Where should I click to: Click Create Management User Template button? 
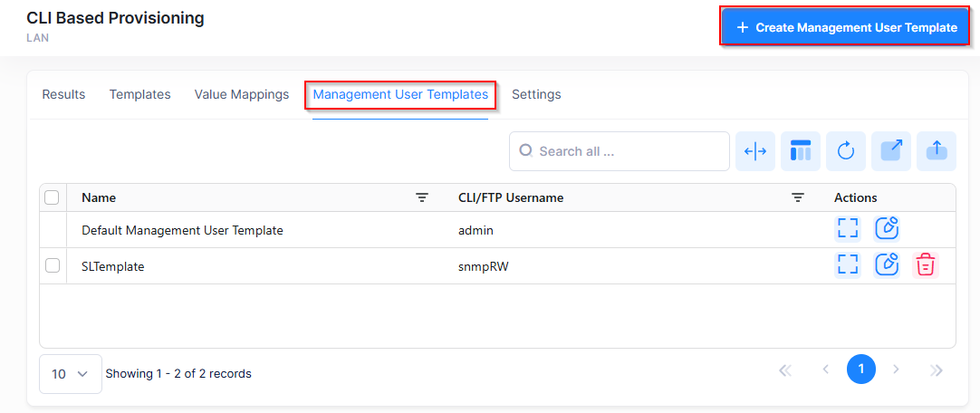point(846,27)
